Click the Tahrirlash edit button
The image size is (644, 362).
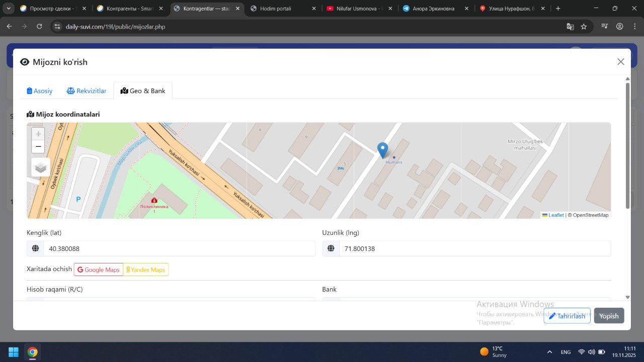click(567, 316)
